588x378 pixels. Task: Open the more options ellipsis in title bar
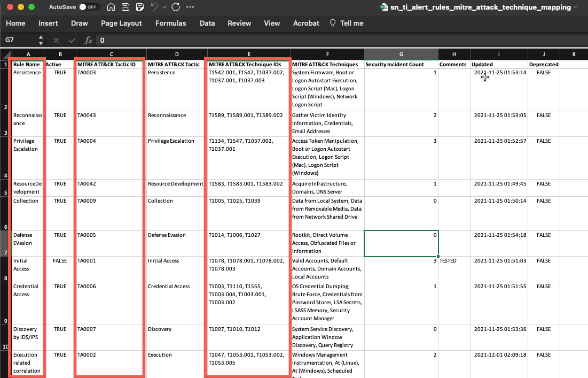pyautogui.click(x=190, y=7)
